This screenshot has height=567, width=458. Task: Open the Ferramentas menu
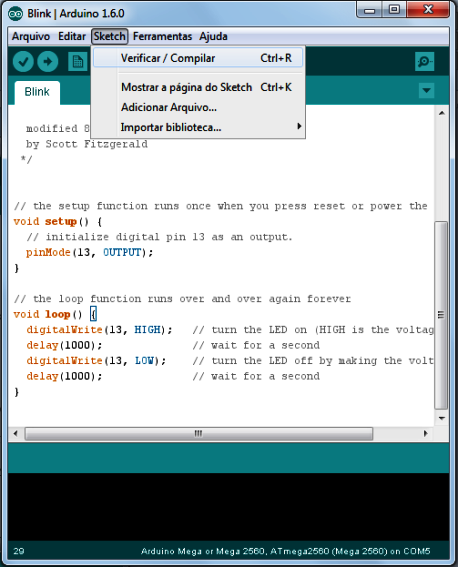162,37
